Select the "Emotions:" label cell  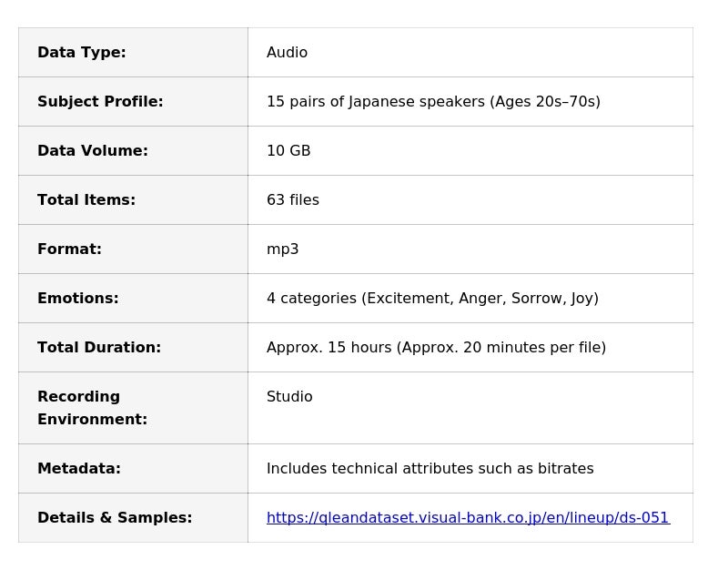78,299
